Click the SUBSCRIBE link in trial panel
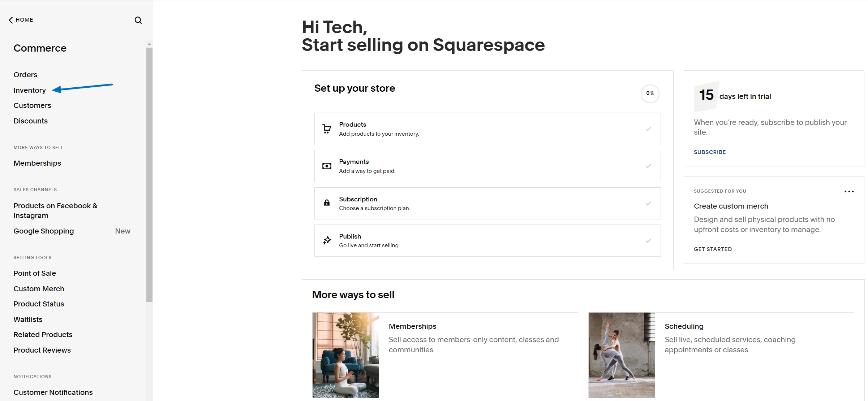The height and width of the screenshot is (401, 868). 709,152
